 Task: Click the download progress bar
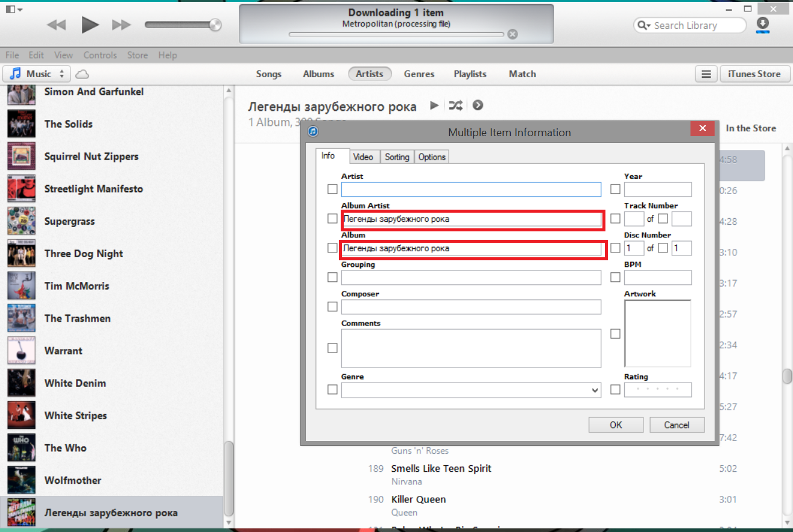point(396,34)
